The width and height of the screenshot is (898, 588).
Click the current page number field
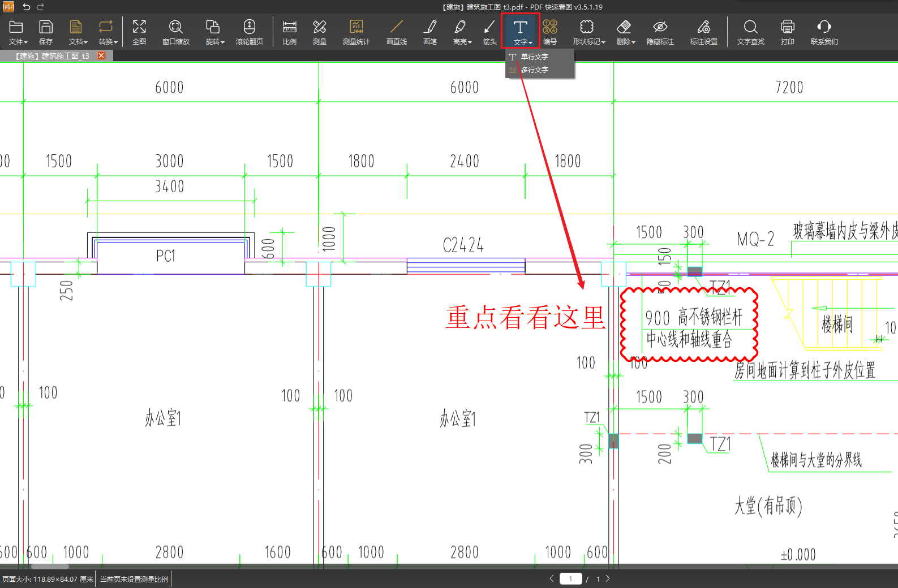pos(570,578)
